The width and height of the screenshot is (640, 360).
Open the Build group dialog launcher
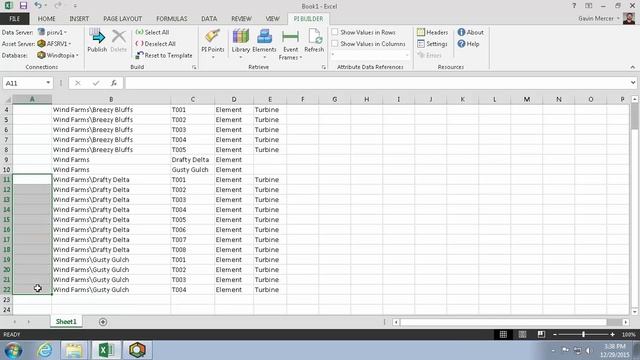pos(194,67)
